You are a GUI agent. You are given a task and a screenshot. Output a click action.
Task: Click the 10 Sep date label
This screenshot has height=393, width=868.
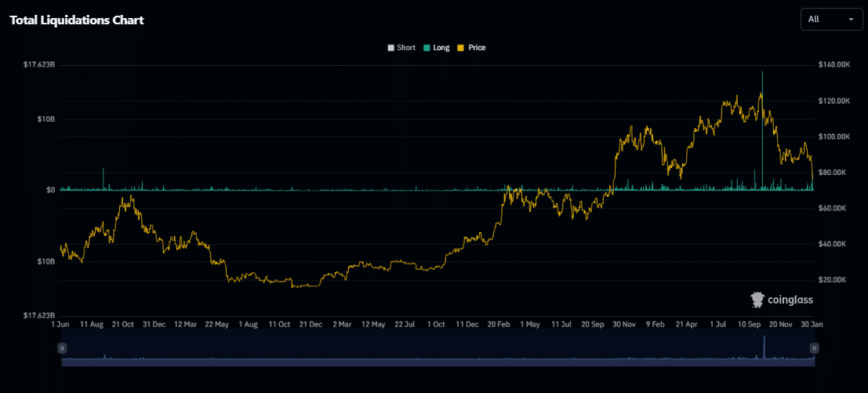click(750, 325)
